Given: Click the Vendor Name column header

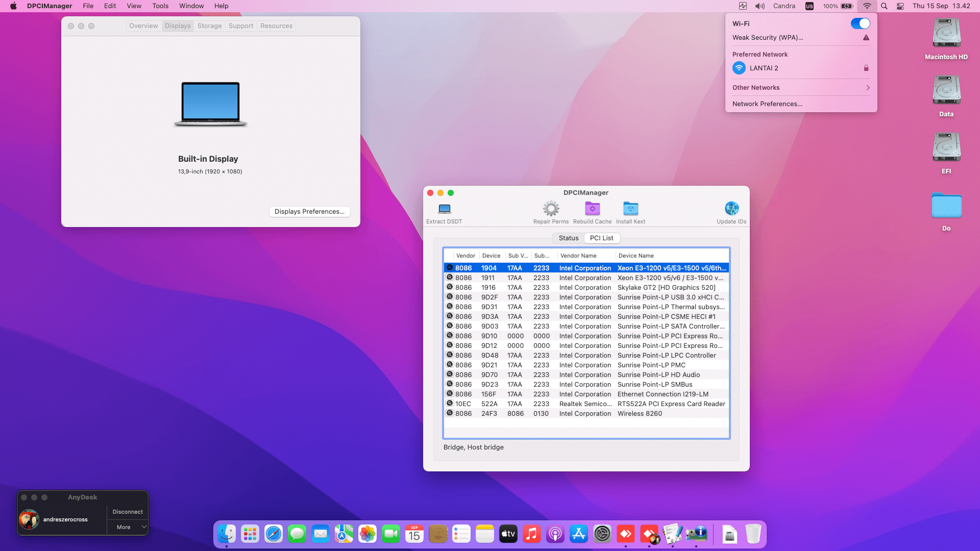Looking at the screenshot, I should coord(586,256).
